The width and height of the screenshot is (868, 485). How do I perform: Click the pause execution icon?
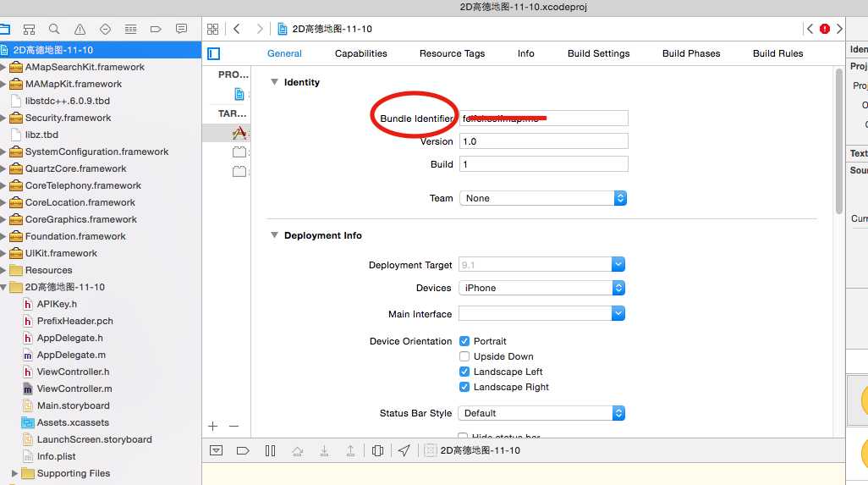pyautogui.click(x=270, y=450)
